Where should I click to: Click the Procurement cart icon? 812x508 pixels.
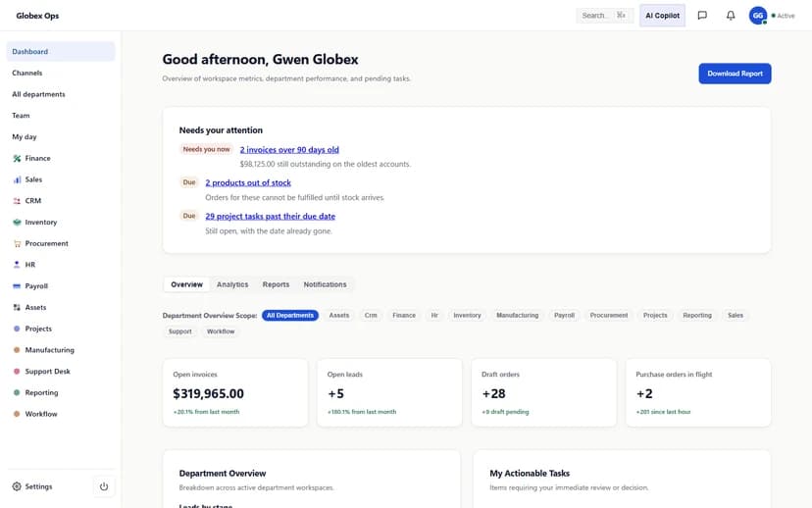click(x=17, y=243)
